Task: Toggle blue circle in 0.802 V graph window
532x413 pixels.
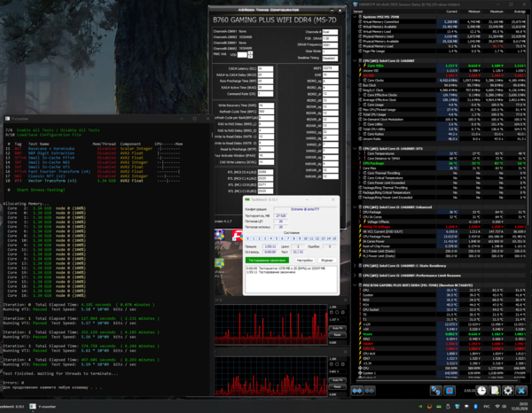Action: pyautogui.click(x=342, y=364)
